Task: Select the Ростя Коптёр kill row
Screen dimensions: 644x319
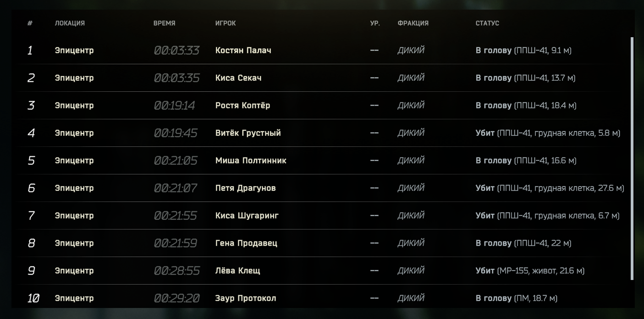Action: 242,105
